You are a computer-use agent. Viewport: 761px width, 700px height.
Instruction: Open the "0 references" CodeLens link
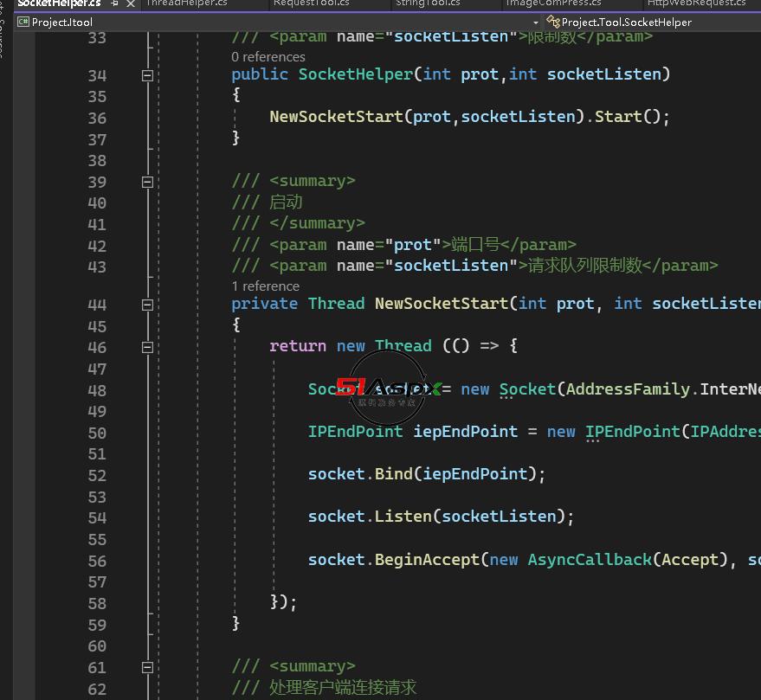point(268,57)
